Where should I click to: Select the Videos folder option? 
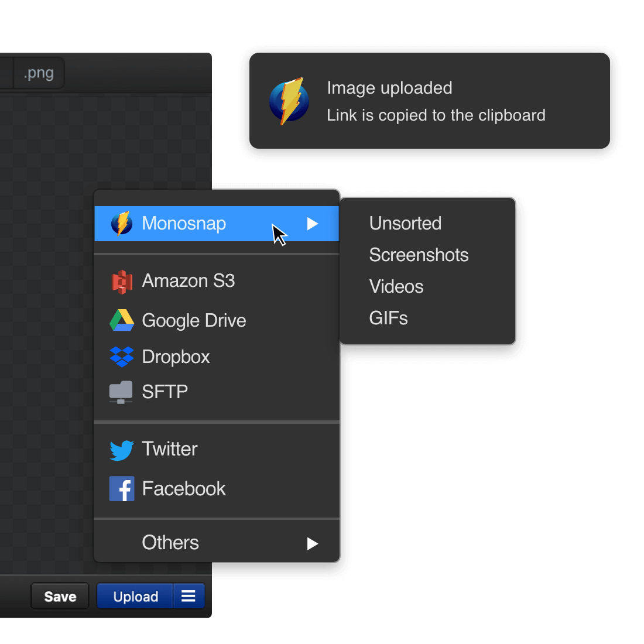pos(396,287)
